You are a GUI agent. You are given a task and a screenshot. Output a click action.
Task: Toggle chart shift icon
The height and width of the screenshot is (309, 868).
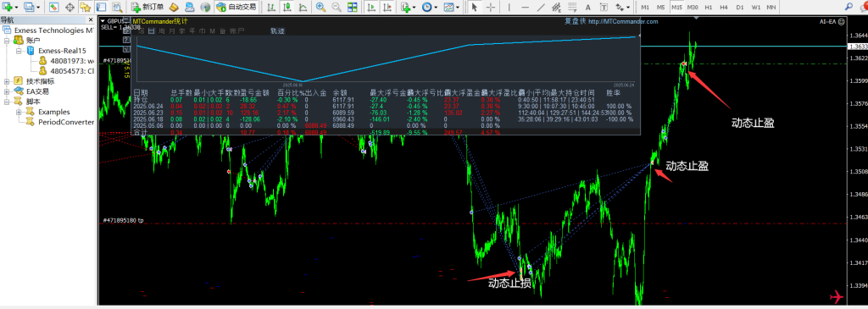[387, 7]
